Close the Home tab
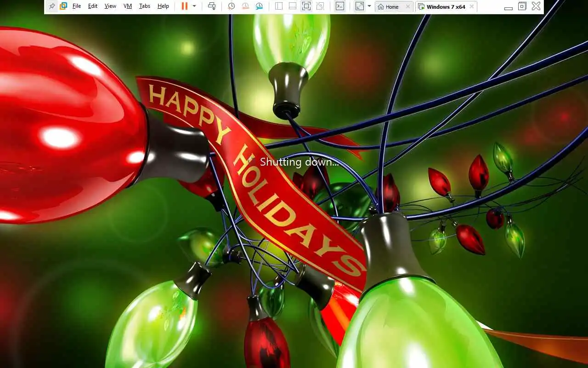 [x=408, y=7]
